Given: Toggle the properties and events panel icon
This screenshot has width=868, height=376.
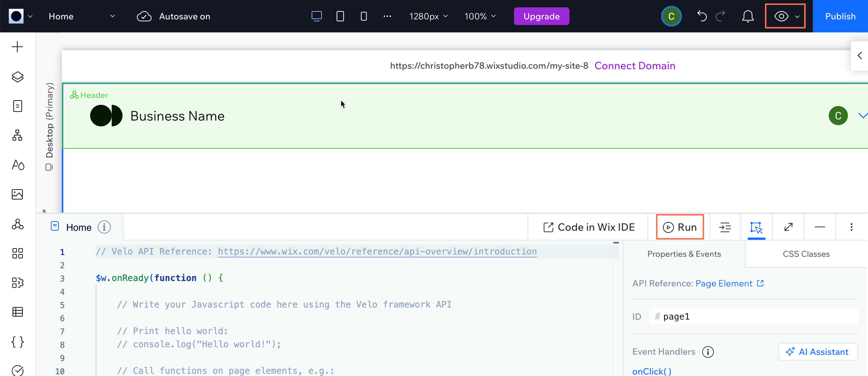Looking at the screenshot, I should pyautogui.click(x=756, y=227).
